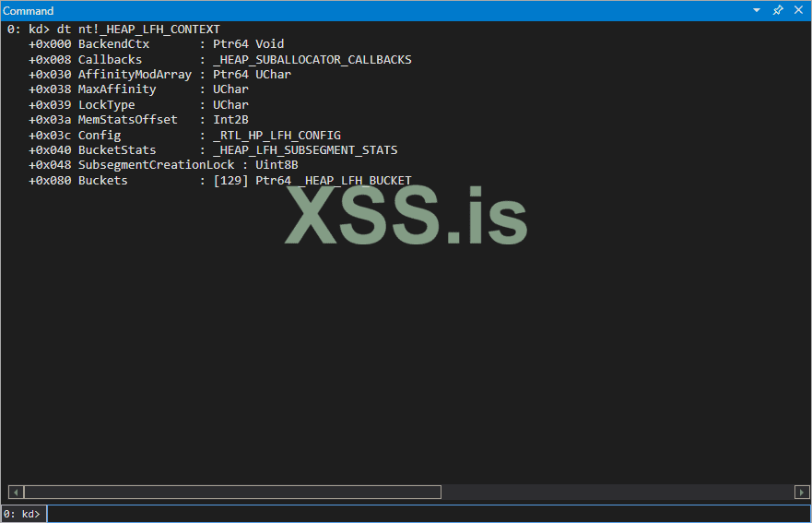Select the 'AffinityModArray' field name

click(135, 75)
